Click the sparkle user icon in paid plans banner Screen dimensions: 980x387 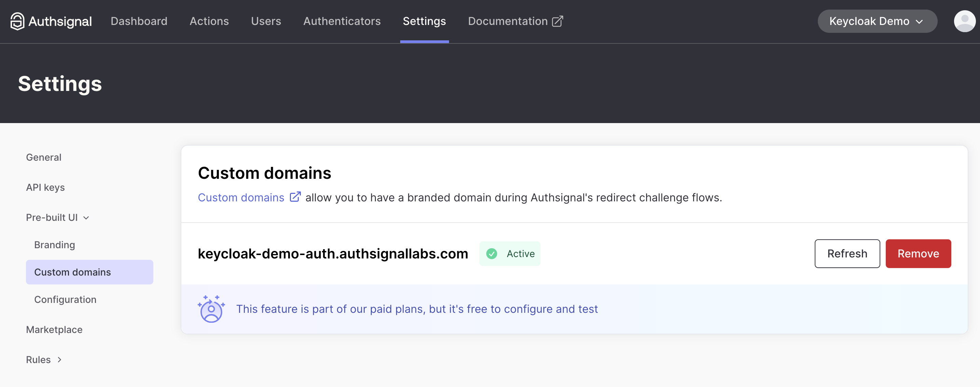point(211,309)
